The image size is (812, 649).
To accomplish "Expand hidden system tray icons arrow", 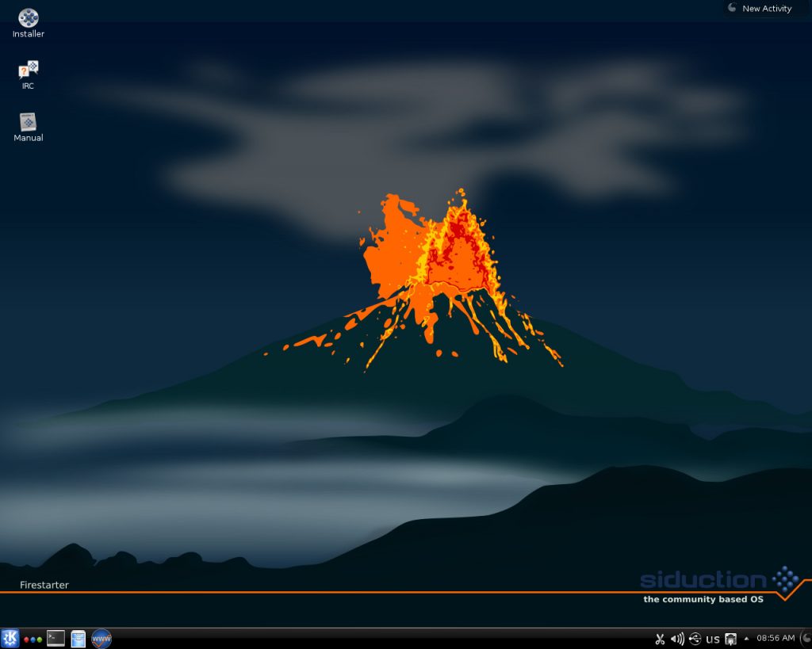I will [746, 639].
